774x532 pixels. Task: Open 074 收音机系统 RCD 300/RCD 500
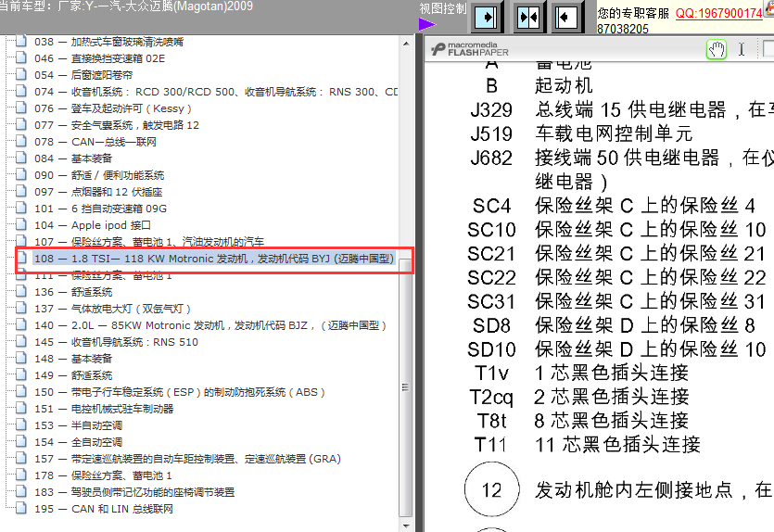[216, 92]
